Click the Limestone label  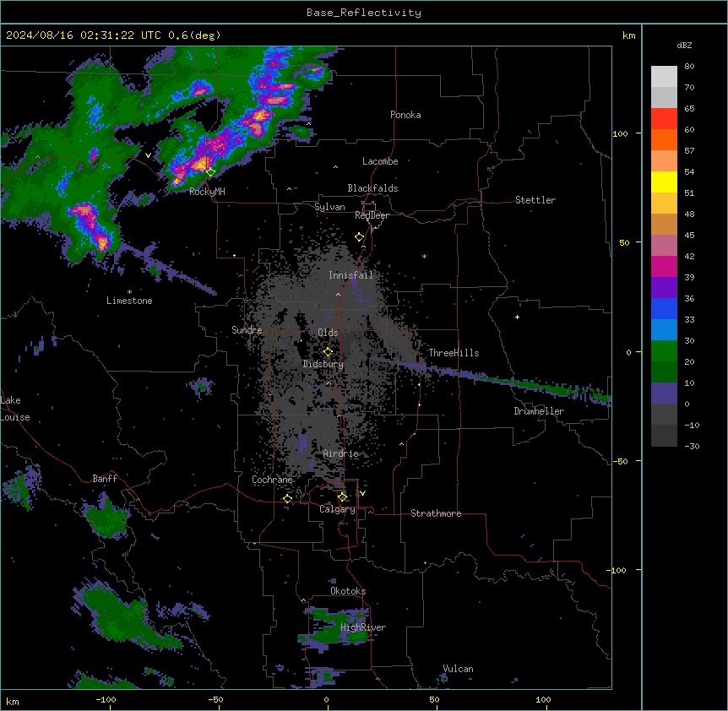[x=129, y=301]
